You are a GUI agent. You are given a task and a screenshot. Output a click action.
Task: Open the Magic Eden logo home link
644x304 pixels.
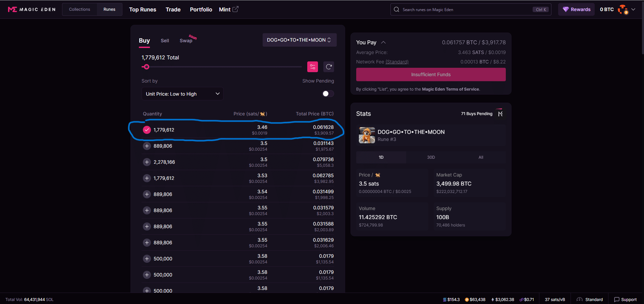click(x=32, y=9)
